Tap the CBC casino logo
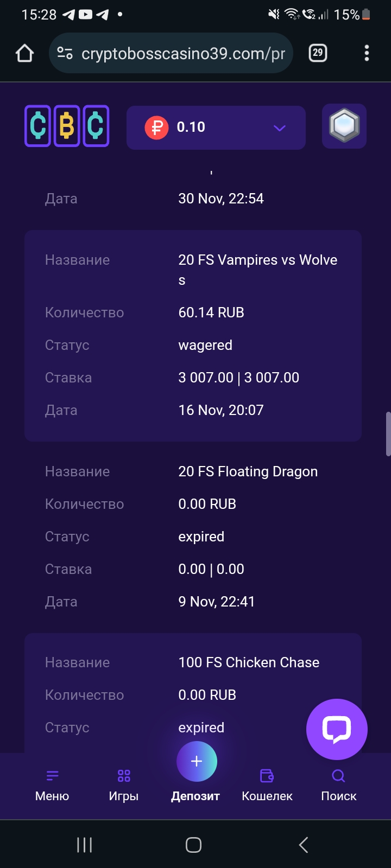The image size is (391, 868). (x=67, y=126)
